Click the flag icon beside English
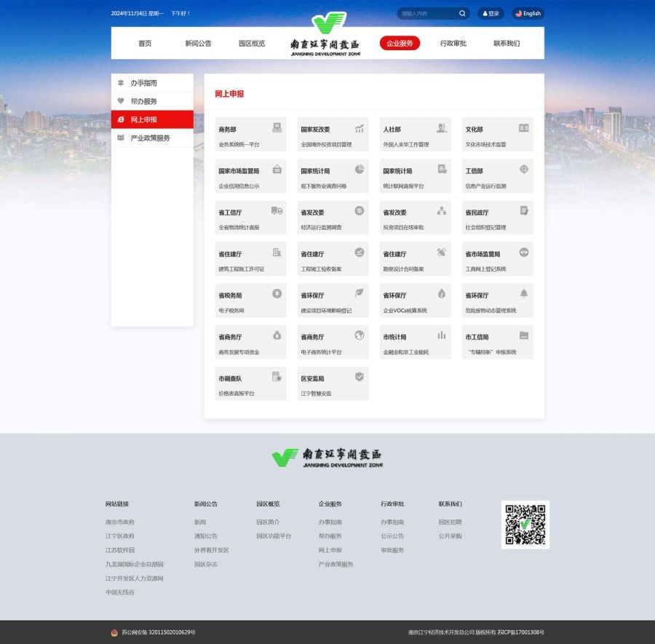Image resolution: width=655 pixels, height=644 pixels. click(517, 13)
